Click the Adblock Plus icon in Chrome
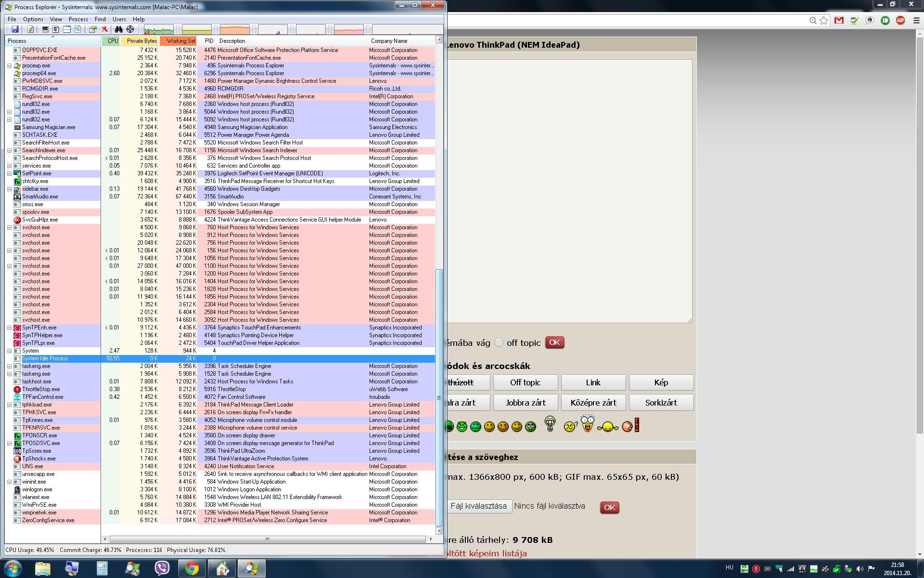 pos(900,20)
